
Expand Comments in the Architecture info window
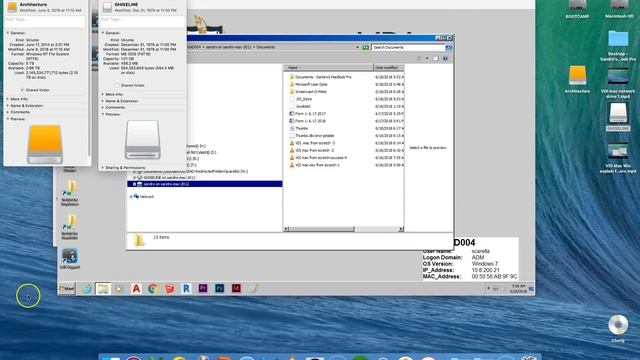[x=8, y=112]
